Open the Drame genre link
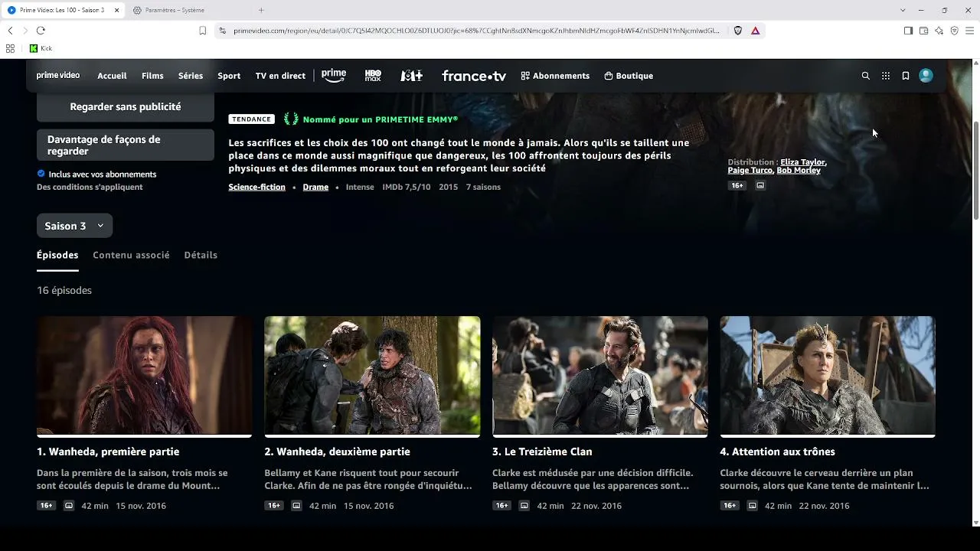The height and width of the screenshot is (551, 980). pyautogui.click(x=315, y=187)
